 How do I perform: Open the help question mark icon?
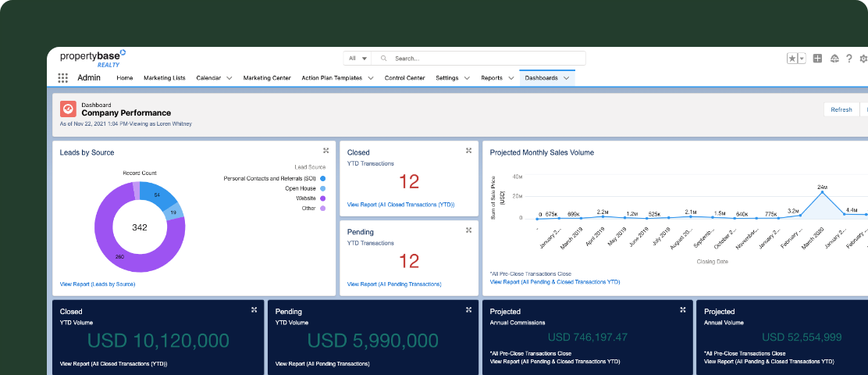pyautogui.click(x=848, y=58)
